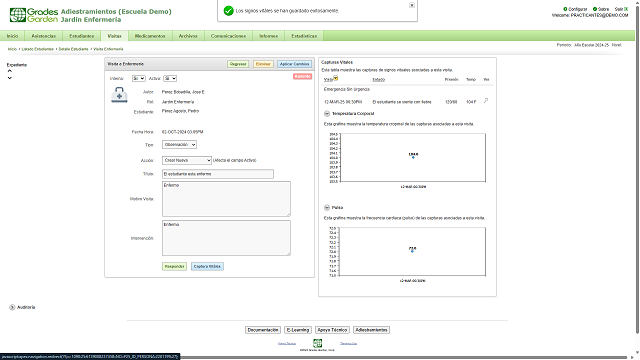
Task: Click the "Emergencia Sin Urgencia" row text
Action: 347,89
